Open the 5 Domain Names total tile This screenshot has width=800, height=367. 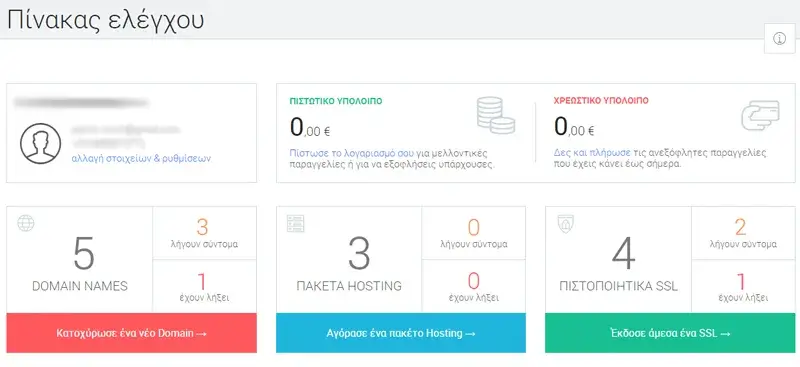80,260
